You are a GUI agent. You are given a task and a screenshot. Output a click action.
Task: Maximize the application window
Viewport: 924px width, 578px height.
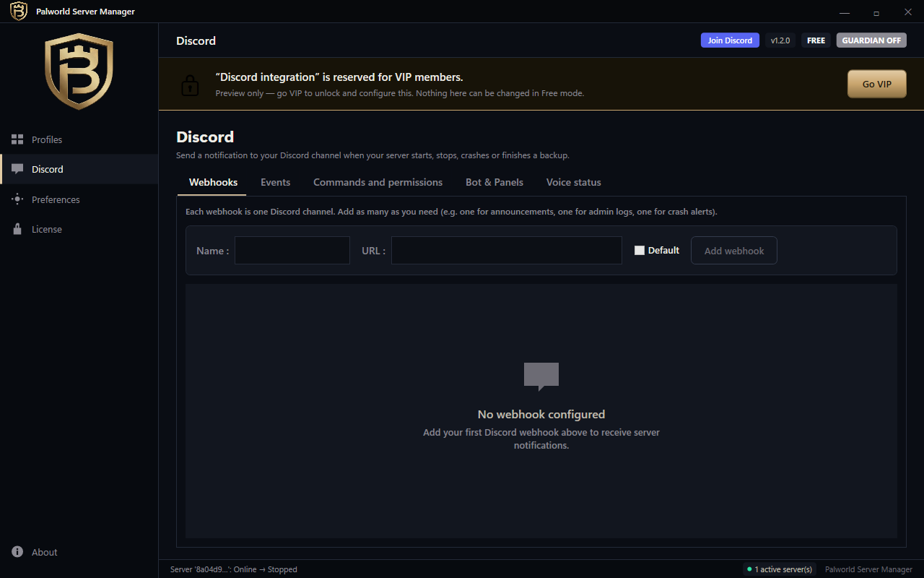pos(876,12)
